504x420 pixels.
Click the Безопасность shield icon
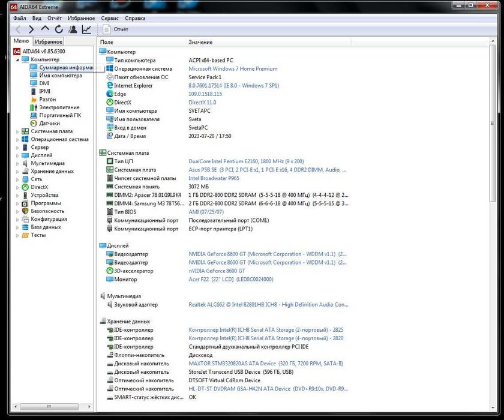click(25, 211)
